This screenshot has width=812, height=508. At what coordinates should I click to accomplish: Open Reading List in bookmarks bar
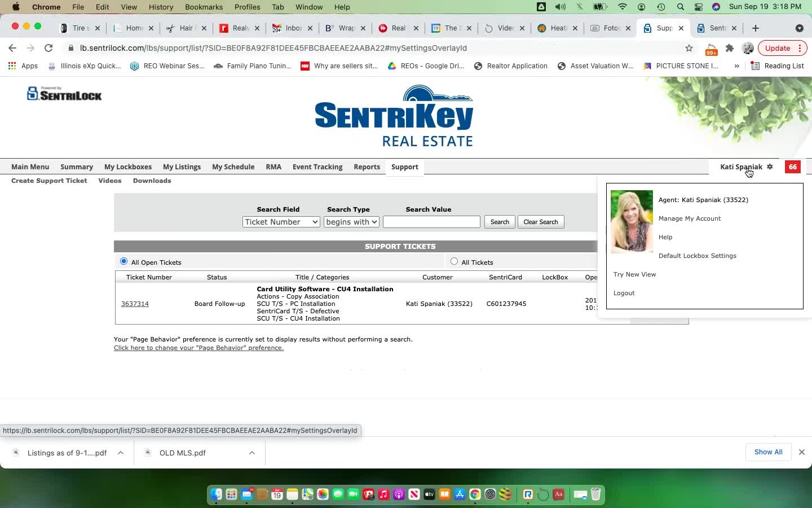[x=778, y=66]
